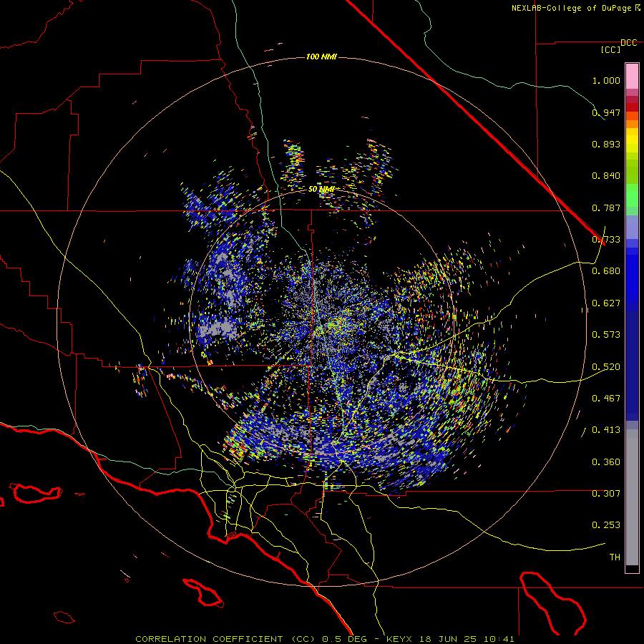
Task: Click the 0.627 scale value
Action: [x=606, y=303]
